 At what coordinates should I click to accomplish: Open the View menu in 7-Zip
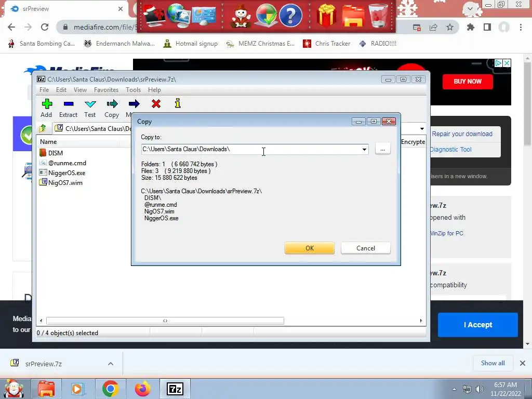pos(80,90)
